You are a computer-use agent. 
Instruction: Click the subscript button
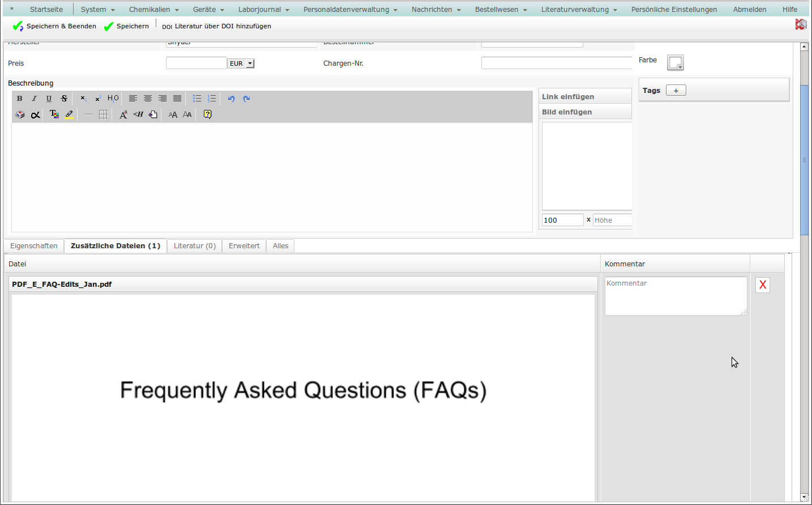pyautogui.click(x=83, y=99)
